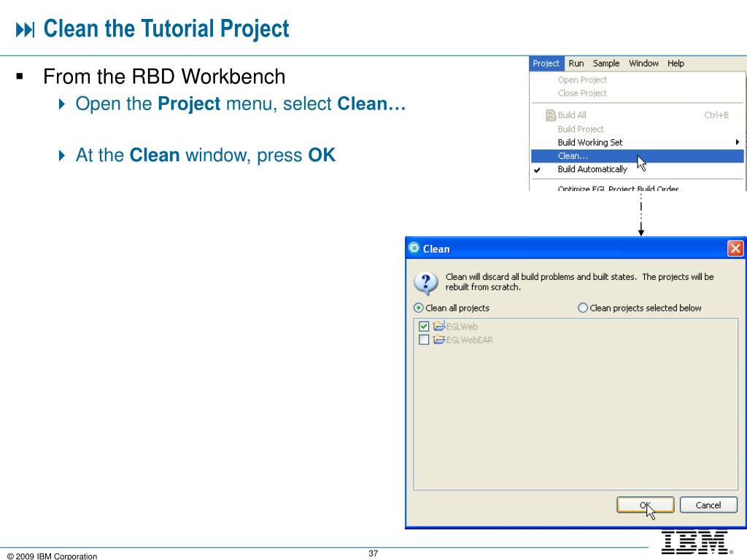The width and height of the screenshot is (747, 560).
Task: Click the EGLWeb project folder icon
Action: tap(438, 326)
